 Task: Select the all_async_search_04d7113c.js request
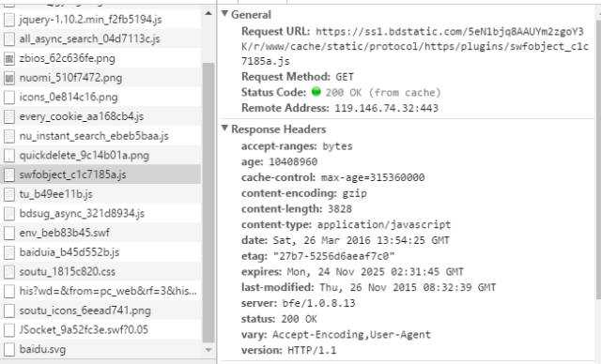tap(100, 39)
